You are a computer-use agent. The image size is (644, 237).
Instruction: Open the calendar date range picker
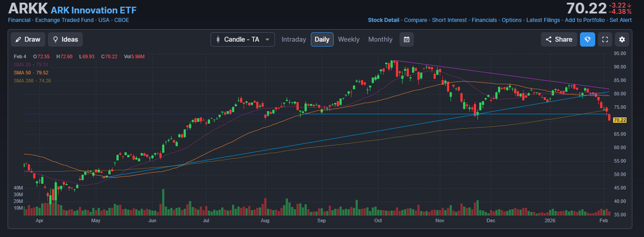(407, 39)
